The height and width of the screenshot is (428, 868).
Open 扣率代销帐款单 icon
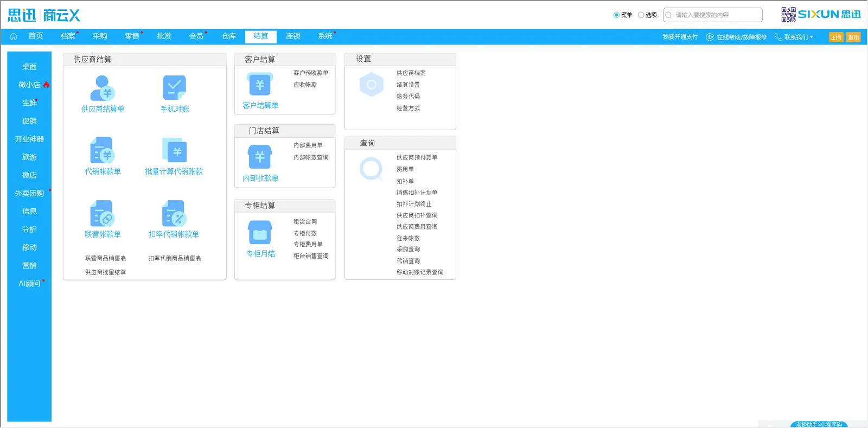click(x=174, y=213)
